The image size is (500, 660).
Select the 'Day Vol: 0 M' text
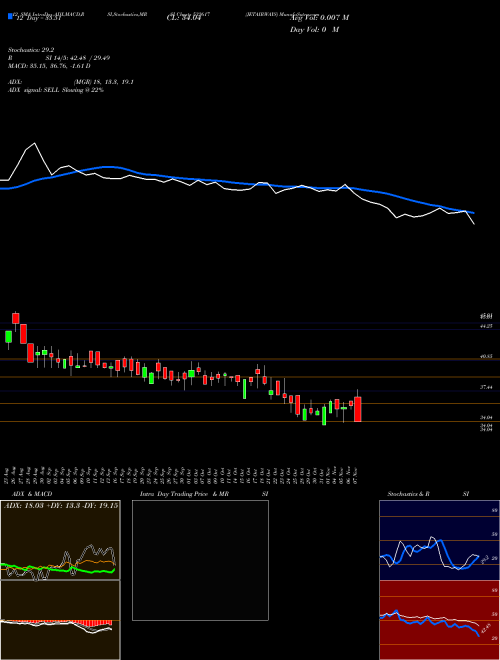pyautogui.click(x=314, y=29)
